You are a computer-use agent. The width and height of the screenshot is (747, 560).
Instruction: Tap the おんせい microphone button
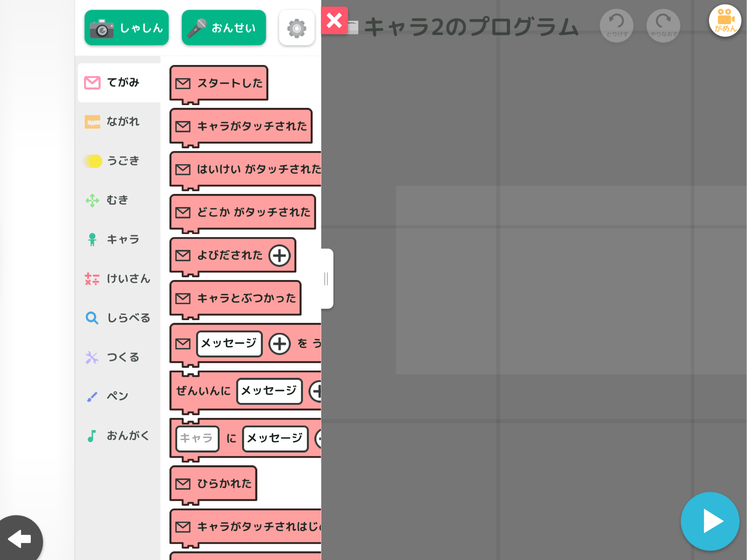point(224,28)
